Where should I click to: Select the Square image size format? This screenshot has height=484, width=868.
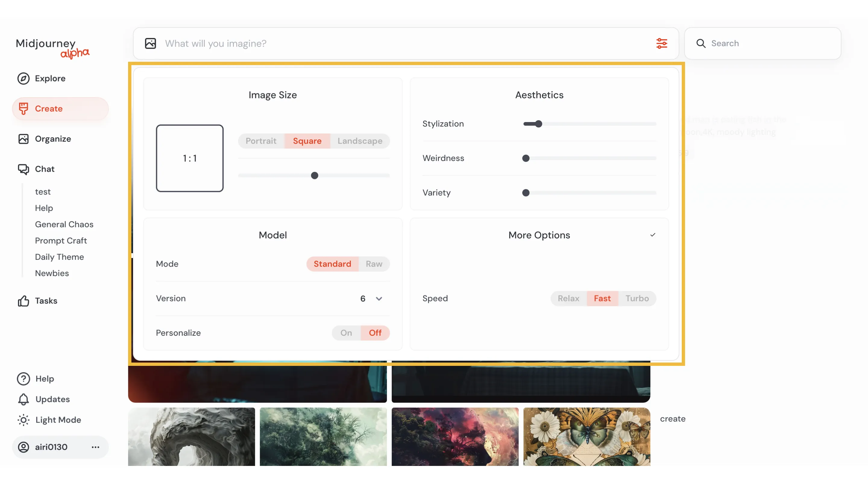[307, 141]
